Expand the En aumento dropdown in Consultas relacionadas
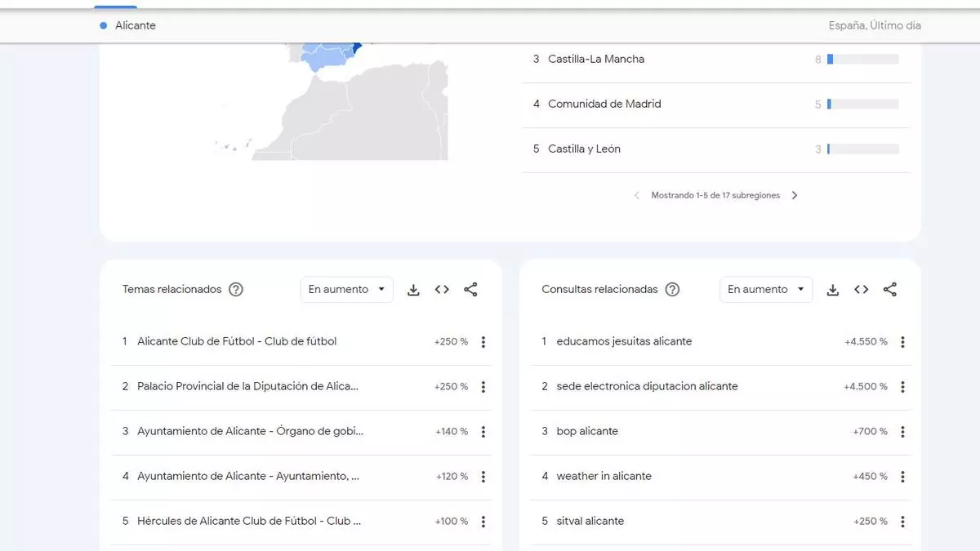980x551 pixels. tap(766, 290)
